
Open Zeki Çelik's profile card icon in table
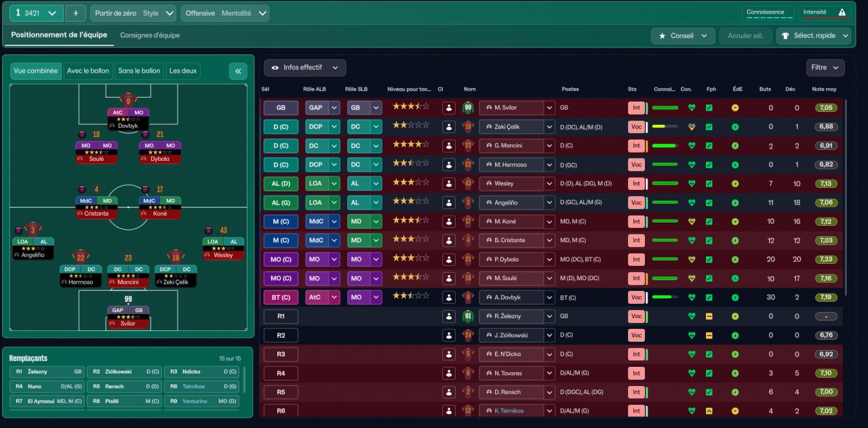[x=448, y=127]
